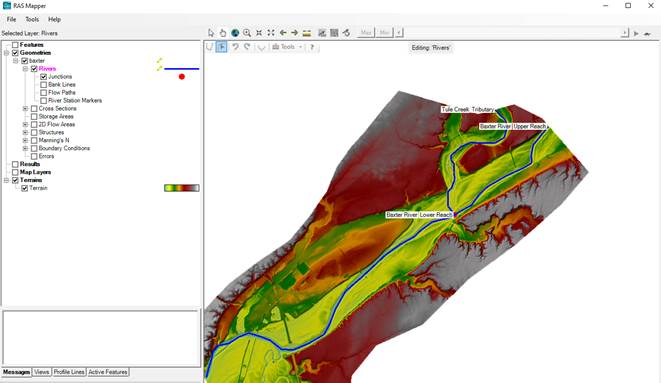Click the globe full-extent icon

(x=235, y=33)
